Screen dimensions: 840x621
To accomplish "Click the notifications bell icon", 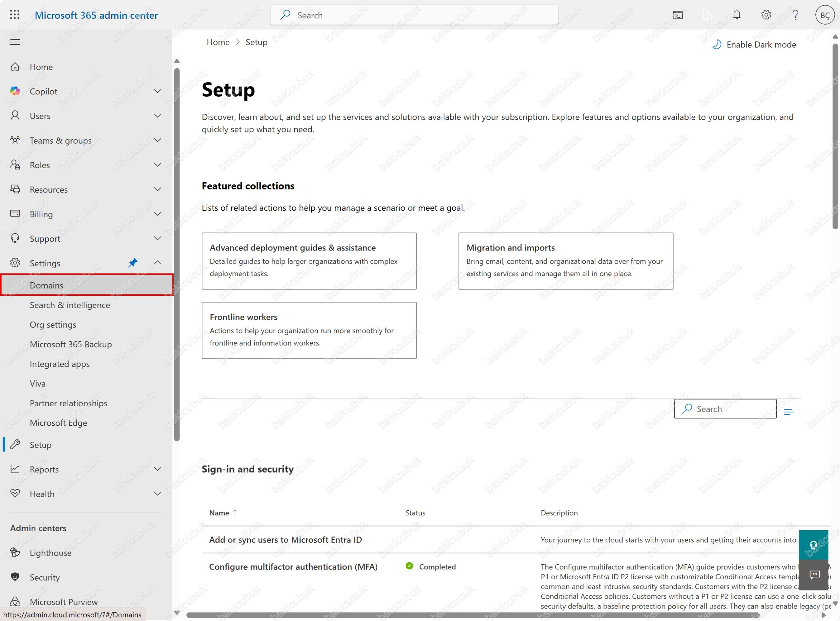I will point(737,15).
